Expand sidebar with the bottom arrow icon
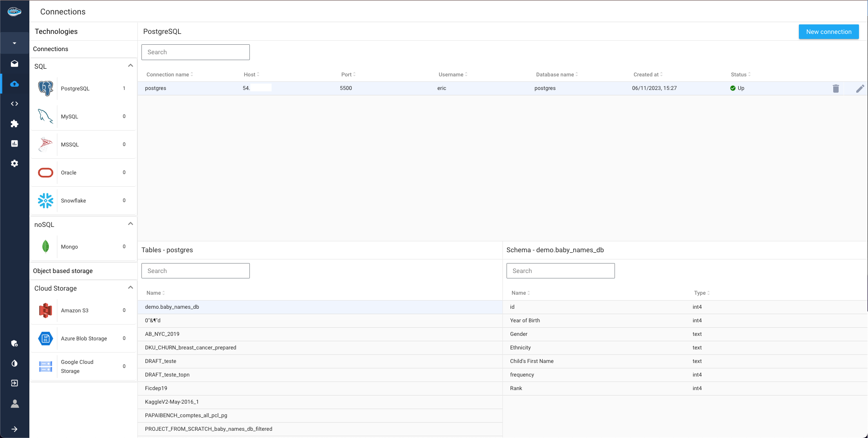 [14, 429]
